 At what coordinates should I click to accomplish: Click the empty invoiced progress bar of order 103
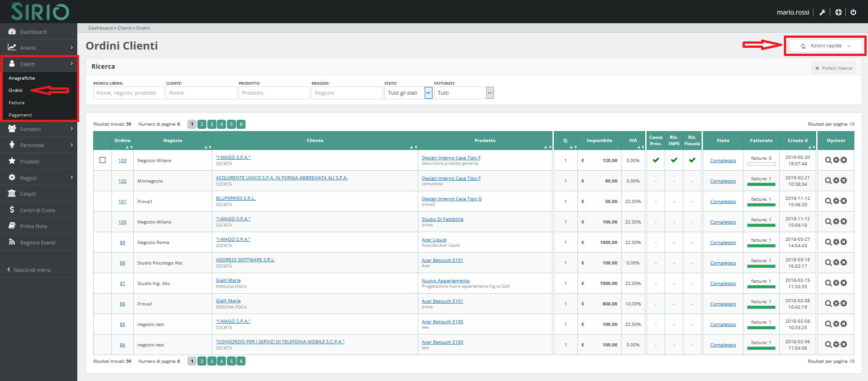(x=761, y=164)
